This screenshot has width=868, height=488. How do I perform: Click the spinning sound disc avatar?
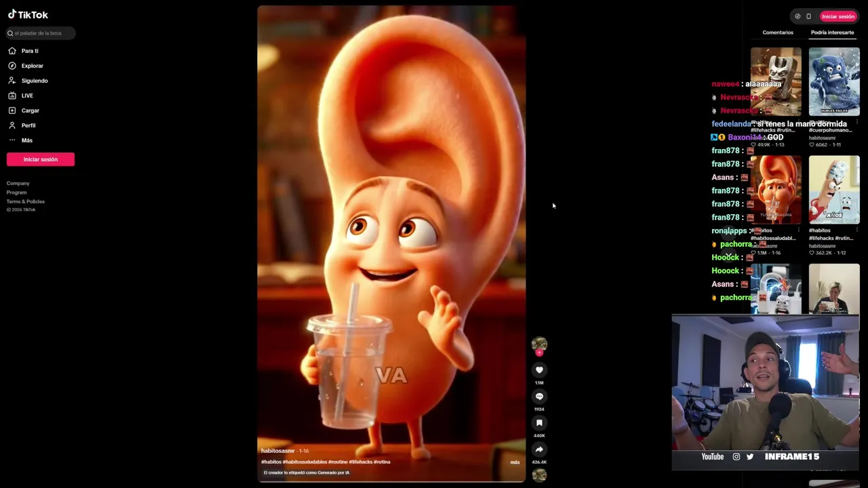[x=539, y=475]
